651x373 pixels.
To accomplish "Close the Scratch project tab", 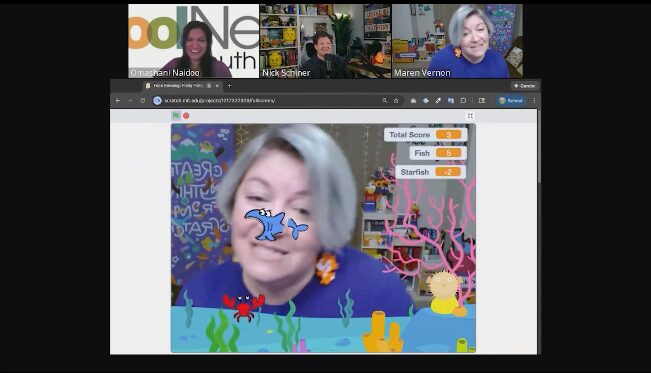I will pyautogui.click(x=217, y=86).
